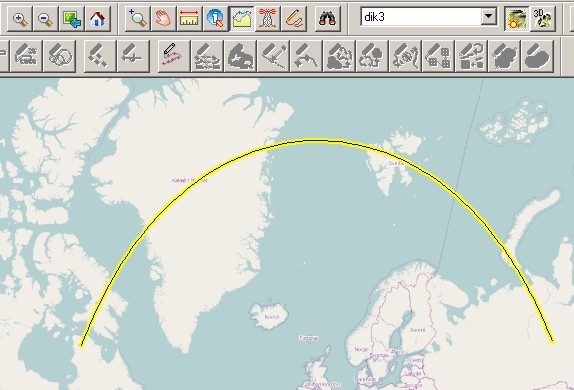This screenshot has width=574, height=390.
Task: Open the dik3 dropdown arrow
Action: tap(488, 16)
